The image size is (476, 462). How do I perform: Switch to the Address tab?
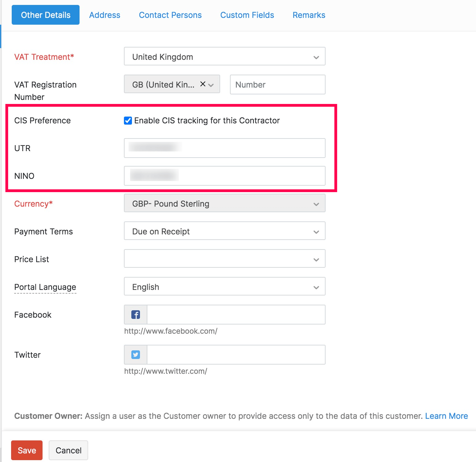(x=105, y=15)
